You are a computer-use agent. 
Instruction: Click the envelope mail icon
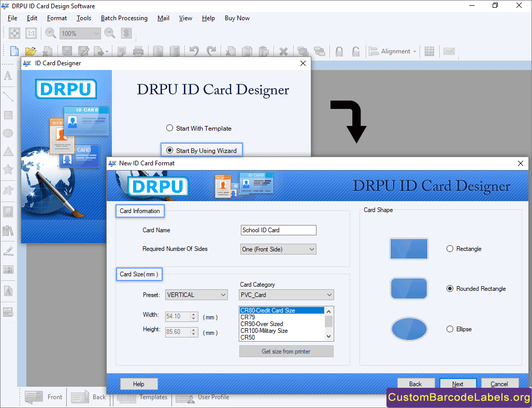[449, 51]
